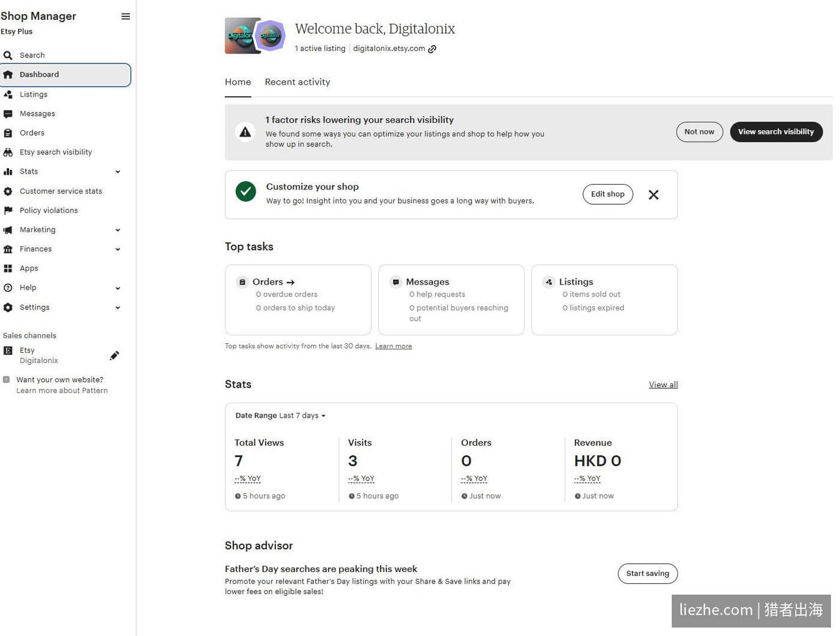Image resolution: width=840 pixels, height=636 pixels.
Task: Open Messages in the sidebar
Action: 37,113
